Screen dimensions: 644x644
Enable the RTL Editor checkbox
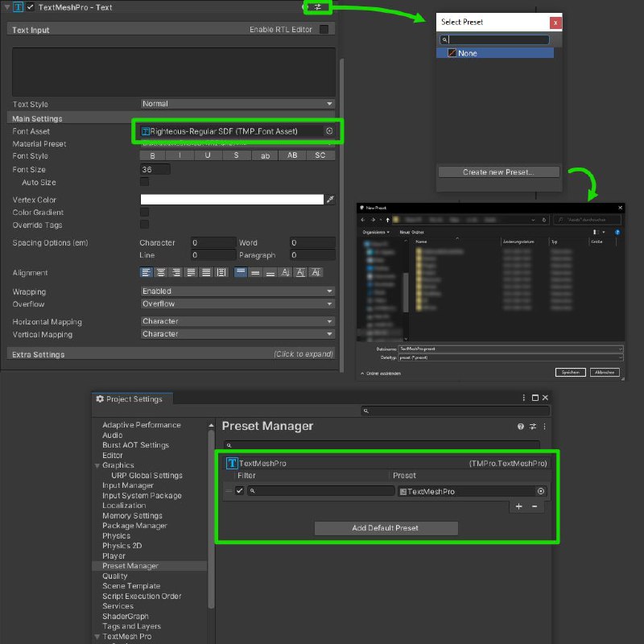324,29
